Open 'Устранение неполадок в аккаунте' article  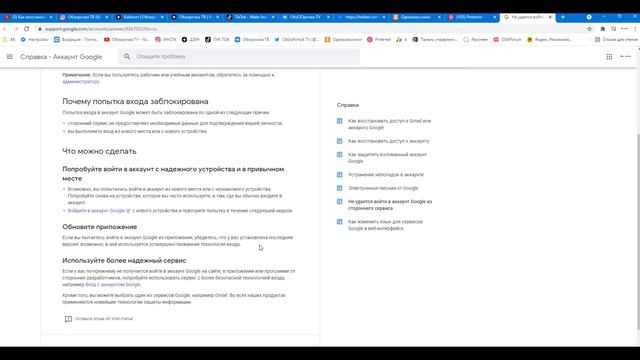[386, 174]
